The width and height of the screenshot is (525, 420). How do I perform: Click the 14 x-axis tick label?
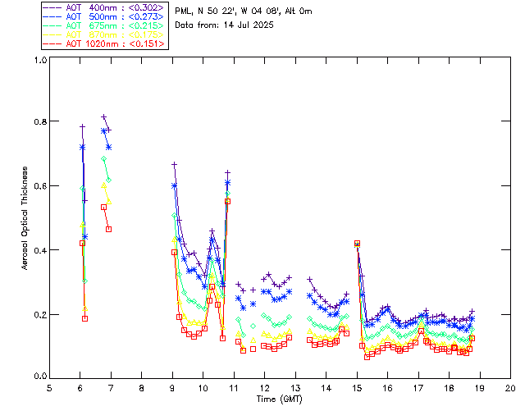coord(326,389)
